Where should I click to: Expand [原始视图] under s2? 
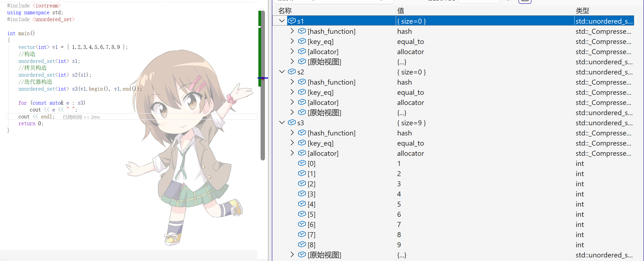click(x=292, y=112)
